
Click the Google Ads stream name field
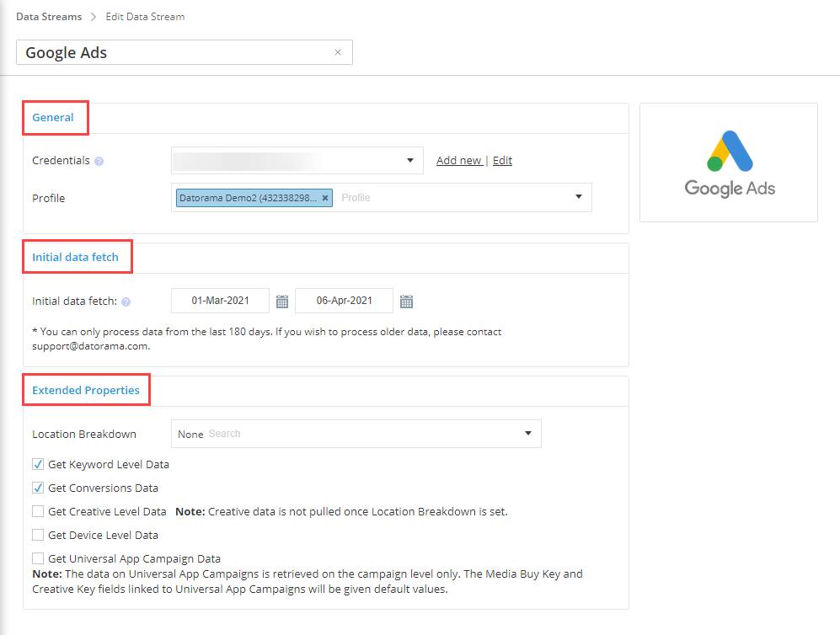point(185,52)
